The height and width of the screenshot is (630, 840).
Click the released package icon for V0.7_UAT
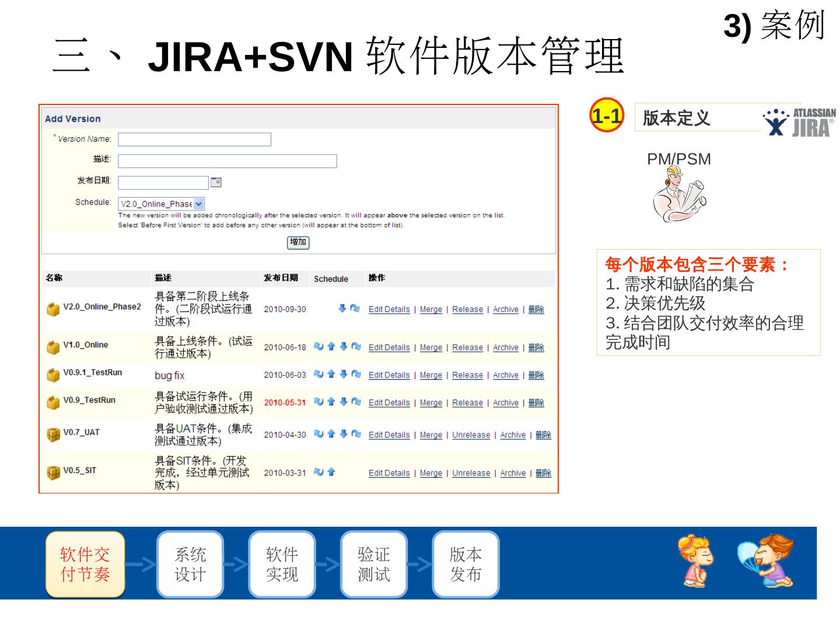(x=53, y=435)
